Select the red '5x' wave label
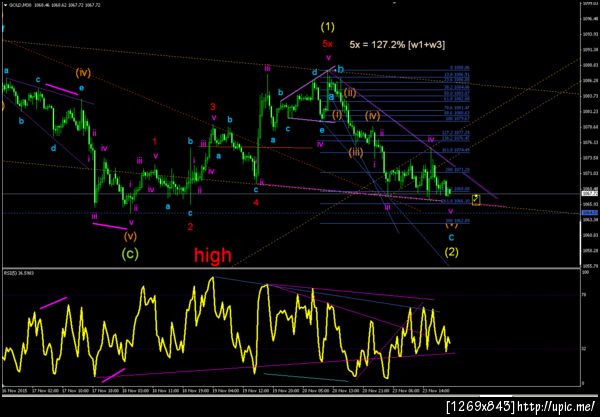600x417 pixels. coord(328,44)
